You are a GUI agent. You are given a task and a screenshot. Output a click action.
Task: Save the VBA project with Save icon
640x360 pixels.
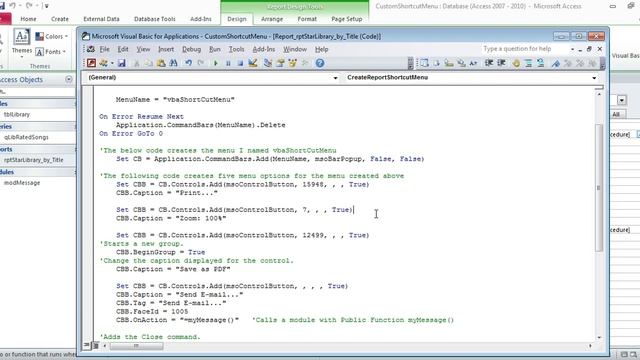click(122, 63)
